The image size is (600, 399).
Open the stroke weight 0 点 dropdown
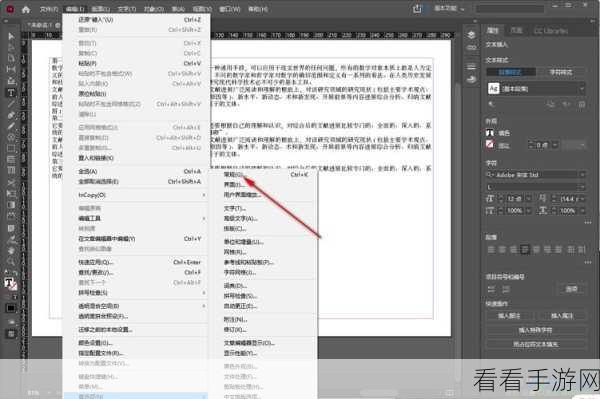(x=555, y=145)
